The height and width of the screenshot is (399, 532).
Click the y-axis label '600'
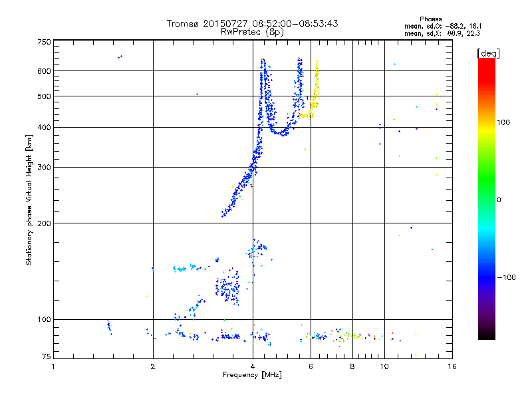pyautogui.click(x=44, y=71)
